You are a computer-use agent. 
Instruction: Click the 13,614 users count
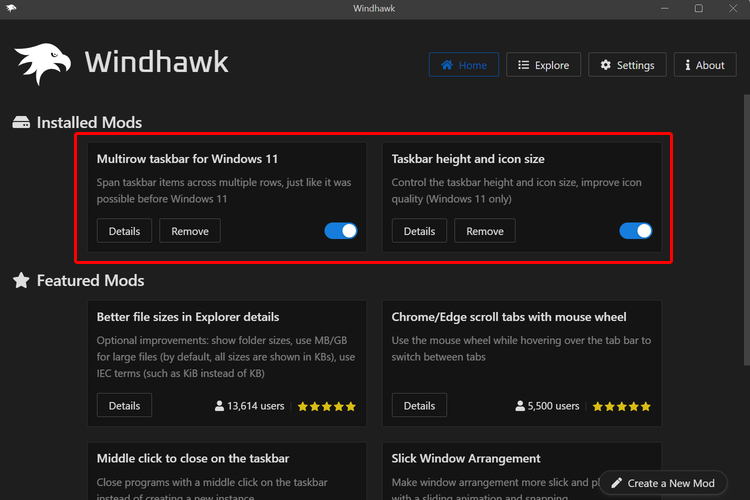point(256,406)
